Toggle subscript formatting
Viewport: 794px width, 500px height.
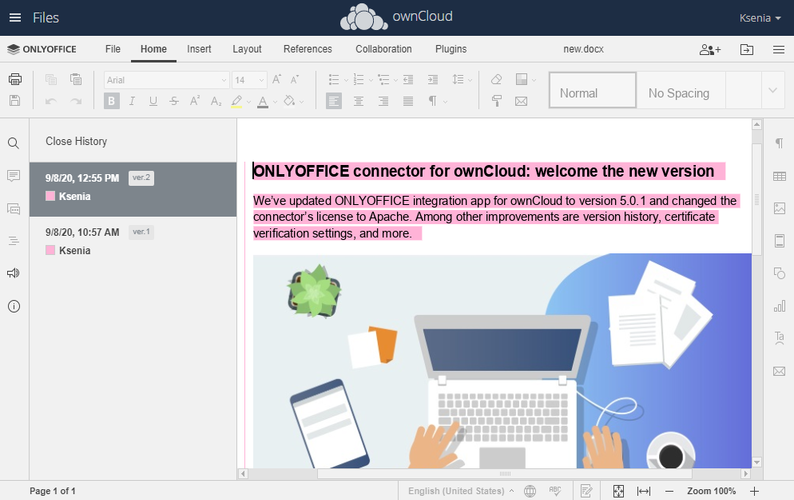[x=216, y=101]
